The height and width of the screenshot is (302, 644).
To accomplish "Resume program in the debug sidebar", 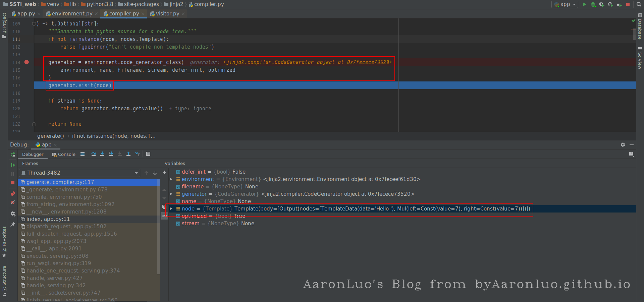I will (13, 165).
